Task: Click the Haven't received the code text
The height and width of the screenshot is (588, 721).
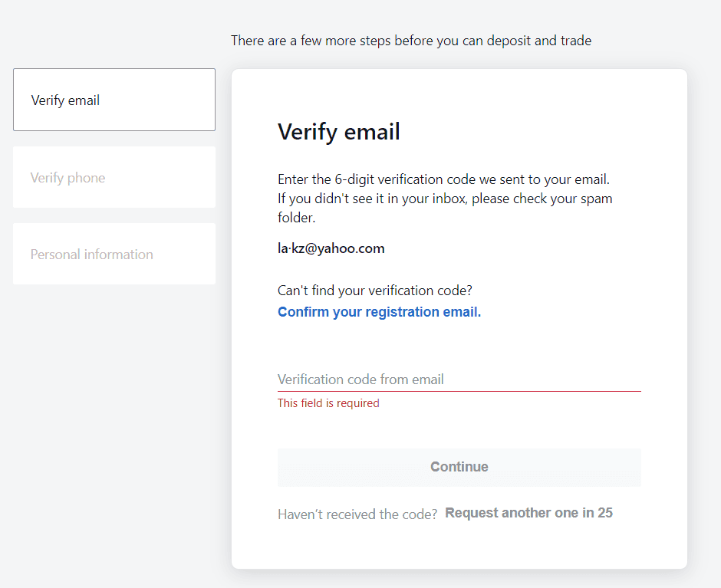Action: (357, 514)
